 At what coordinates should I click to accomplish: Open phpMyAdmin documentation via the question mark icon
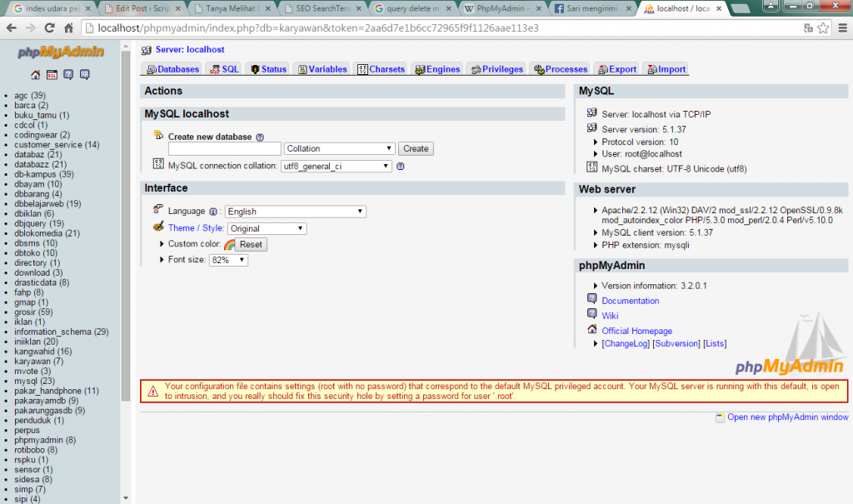(x=68, y=74)
